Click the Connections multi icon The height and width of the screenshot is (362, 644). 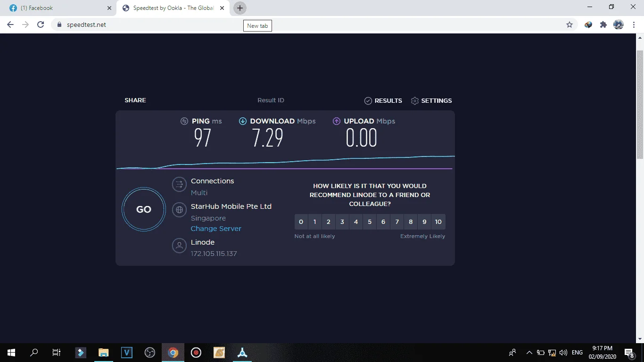tap(179, 184)
